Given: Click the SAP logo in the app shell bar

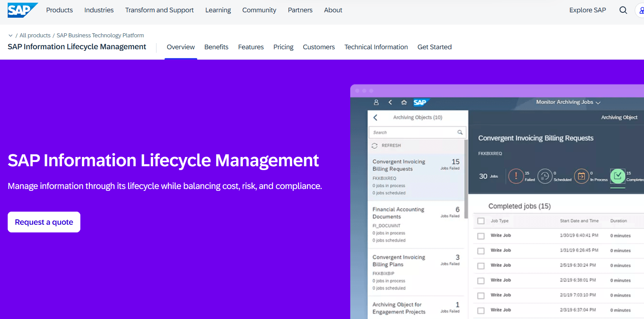Looking at the screenshot, I should pyautogui.click(x=421, y=102).
